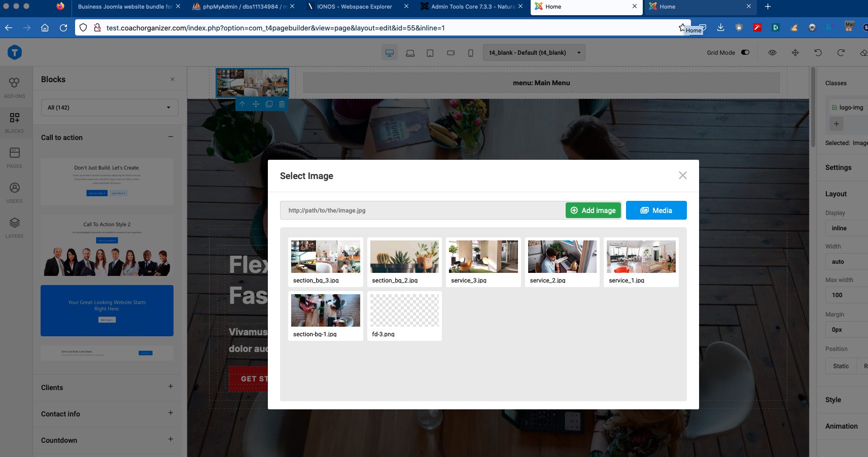Open the t4_blank template style dropdown
The height and width of the screenshot is (457, 868).
point(534,53)
